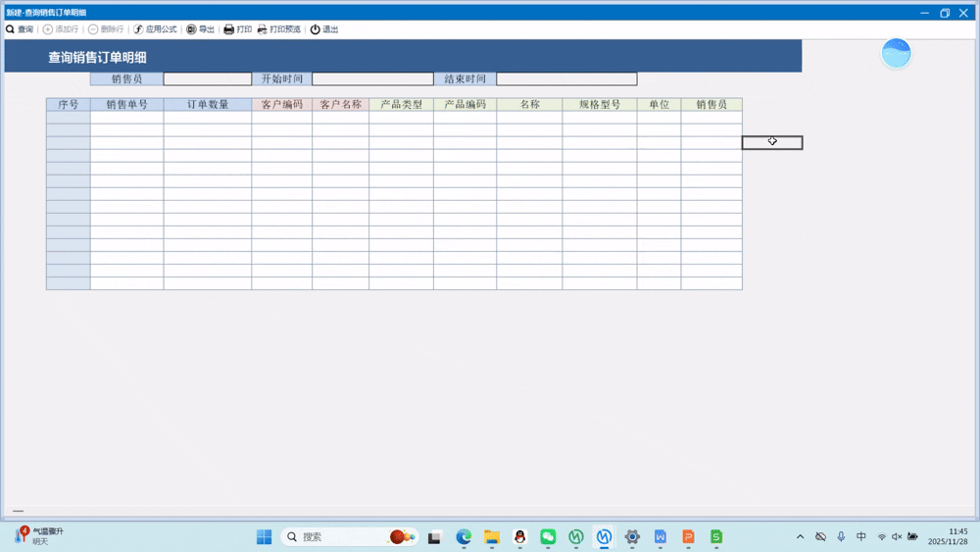Click the 查询 search toolbar icon
Screen dimensions: 980x552
pos(11,29)
